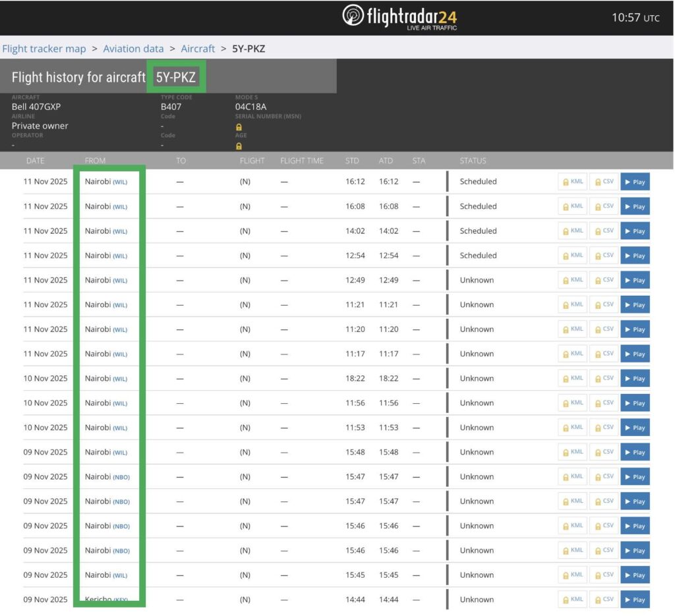Play the 10 Nov 18:22 flight
The image size is (675, 616).
pyautogui.click(x=635, y=379)
